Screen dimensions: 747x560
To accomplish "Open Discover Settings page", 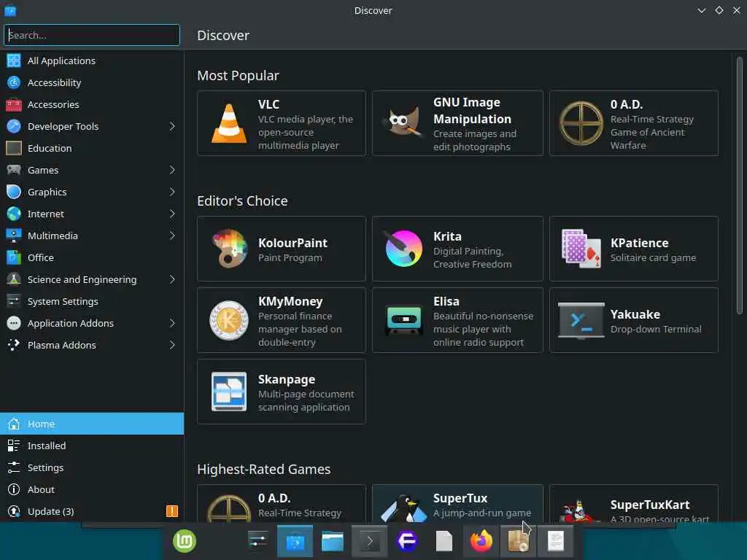I will click(92, 467).
